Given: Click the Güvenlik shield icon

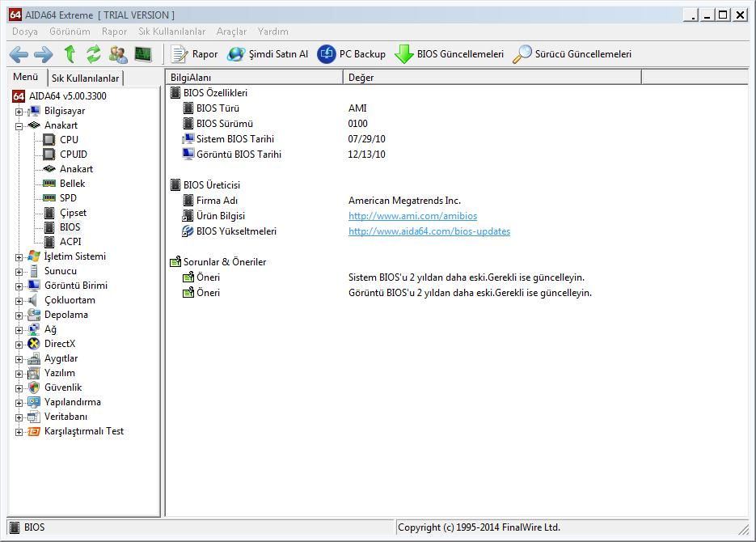Looking at the screenshot, I should [34, 387].
